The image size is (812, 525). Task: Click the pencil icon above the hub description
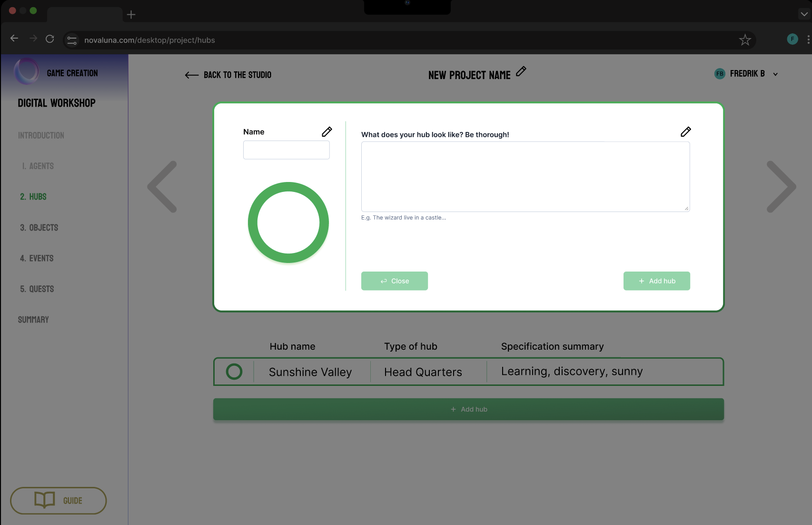click(x=685, y=132)
